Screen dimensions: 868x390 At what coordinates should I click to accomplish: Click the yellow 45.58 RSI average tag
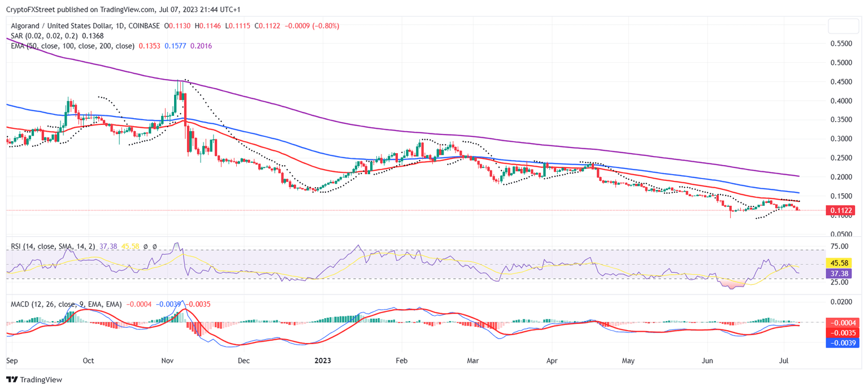(840, 263)
